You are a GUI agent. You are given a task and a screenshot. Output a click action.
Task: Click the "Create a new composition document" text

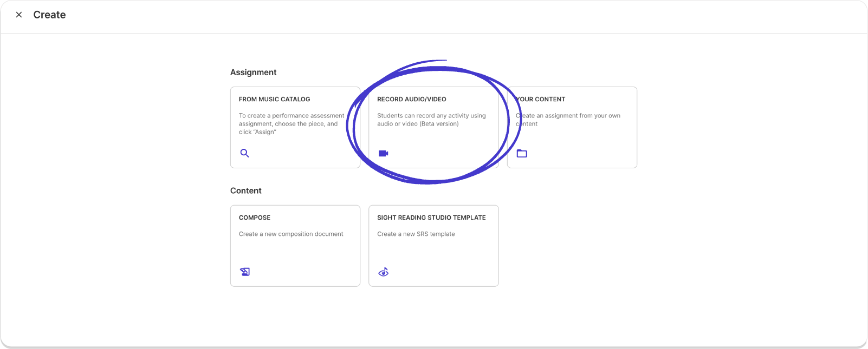tap(291, 234)
